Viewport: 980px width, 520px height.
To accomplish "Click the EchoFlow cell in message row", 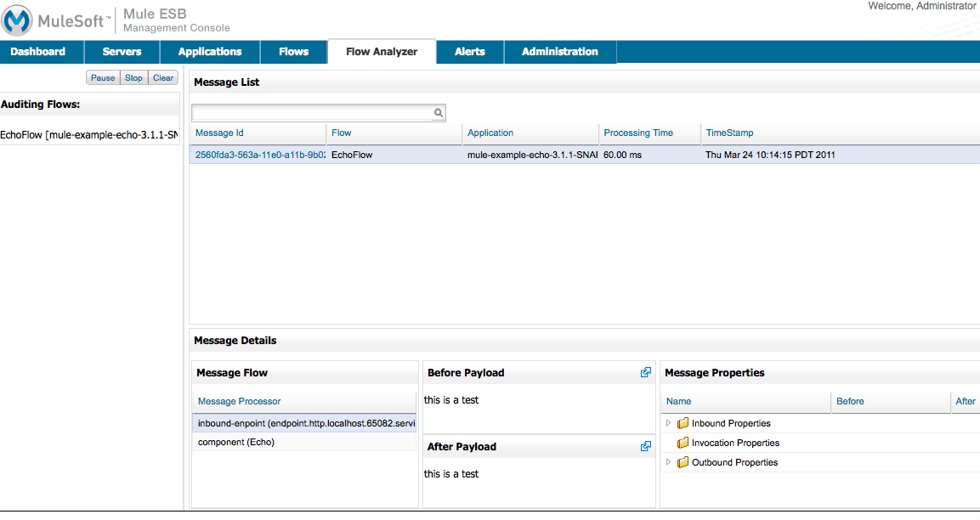I will 352,155.
